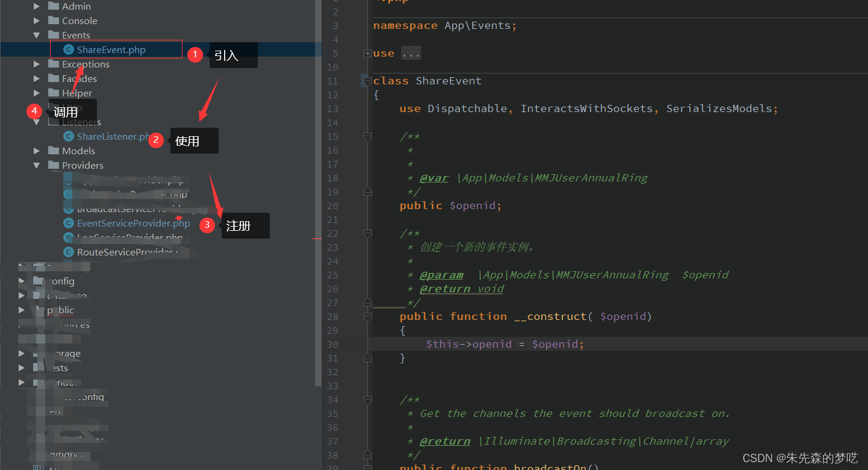Screen dimensions: 868x470
Task: Collapse the Listeners tree node
Action: coord(37,122)
